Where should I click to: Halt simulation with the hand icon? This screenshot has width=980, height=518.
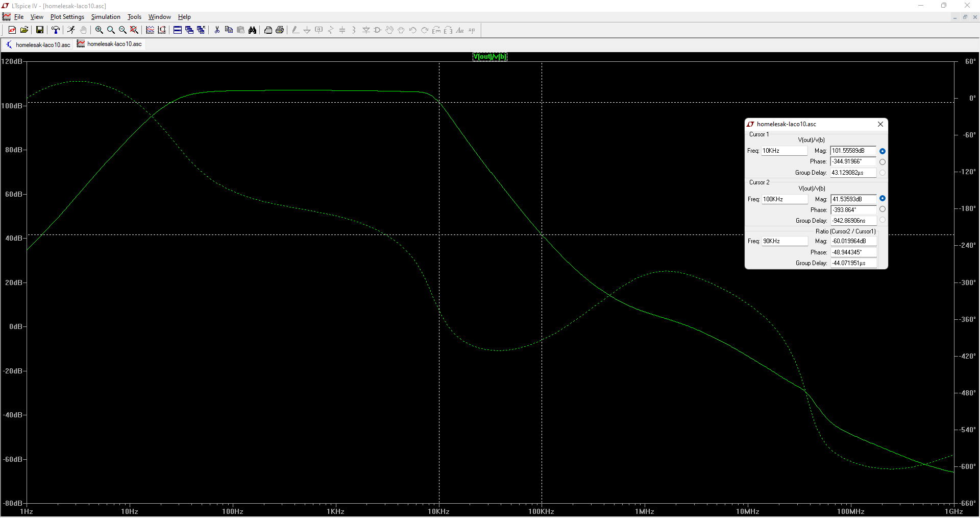pyautogui.click(x=83, y=30)
